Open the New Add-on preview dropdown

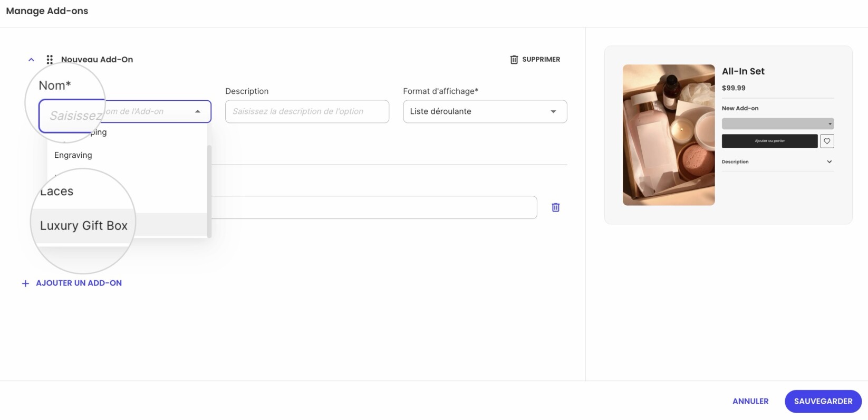[x=778, y=124]
